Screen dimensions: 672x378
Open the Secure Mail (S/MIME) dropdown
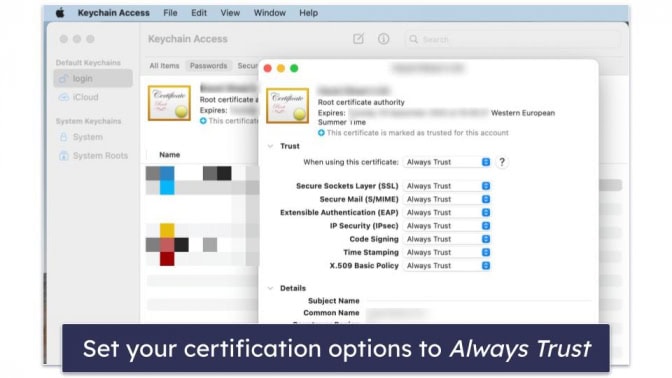click(447, 199)
